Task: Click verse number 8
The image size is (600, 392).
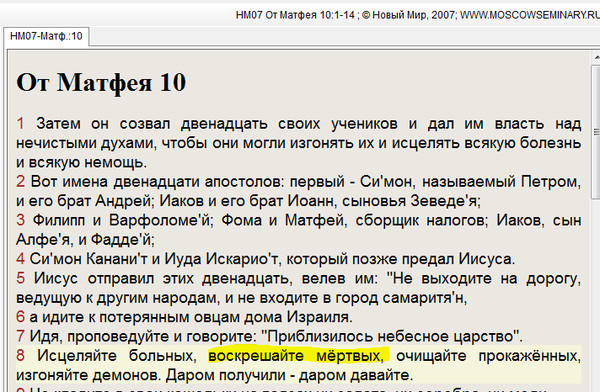Action: pos(20,356)
